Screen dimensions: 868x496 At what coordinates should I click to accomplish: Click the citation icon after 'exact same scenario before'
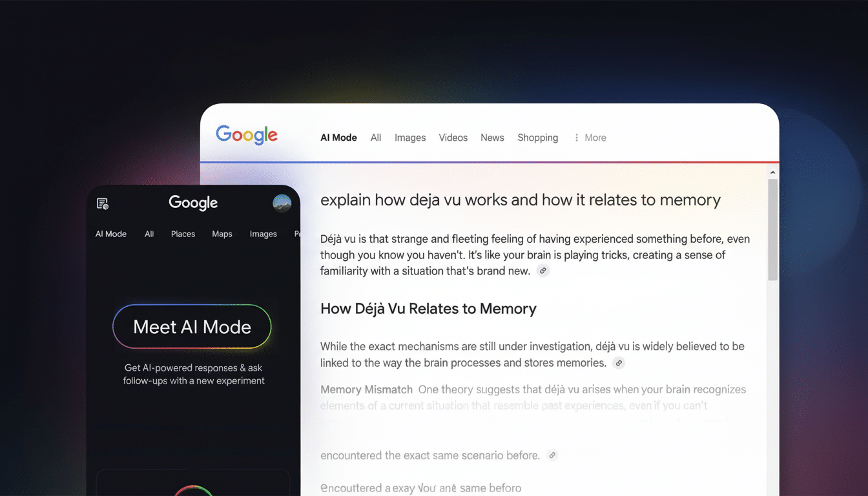tap(552, 455)
